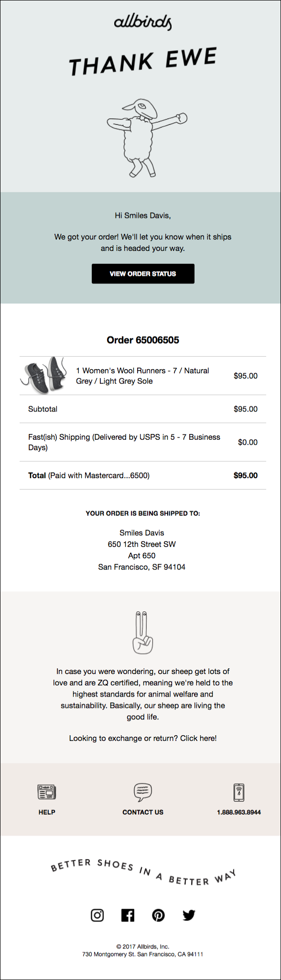Select the Twitter bird icon
The width and height of the screenshot is (281, 980).
tap(189, 915)
